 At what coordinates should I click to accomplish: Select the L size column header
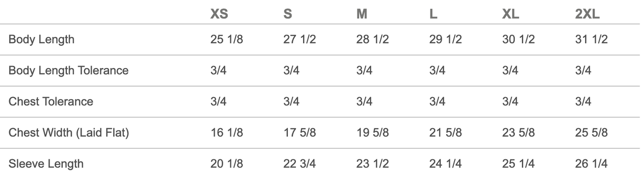click(433, 14)
